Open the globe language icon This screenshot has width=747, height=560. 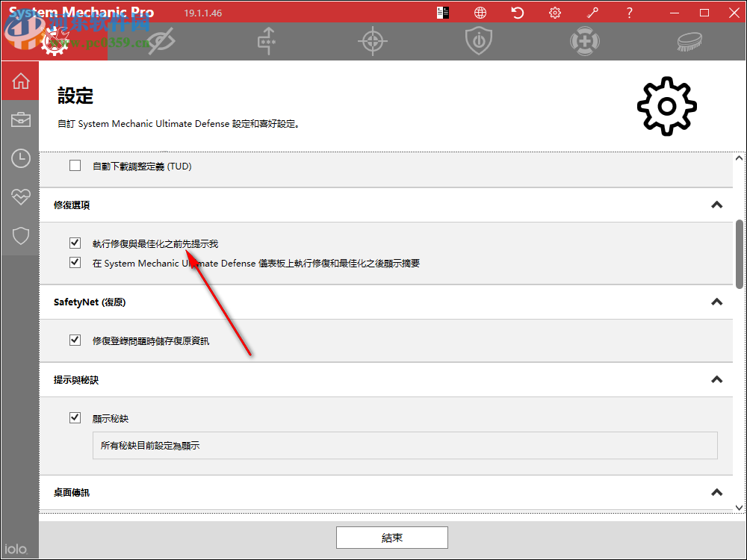pyautogui.click(x=480, y=13)
